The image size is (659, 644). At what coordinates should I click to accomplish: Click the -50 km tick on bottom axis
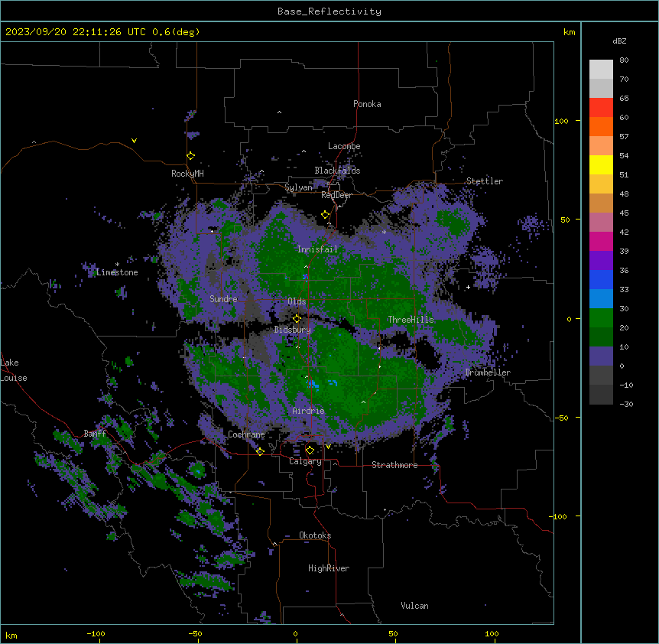point(195,633)
